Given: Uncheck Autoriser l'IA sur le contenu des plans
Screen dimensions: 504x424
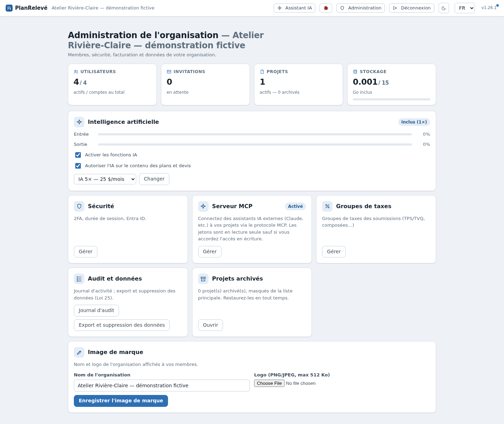Looking at the screenshot, I should point(78,166).
